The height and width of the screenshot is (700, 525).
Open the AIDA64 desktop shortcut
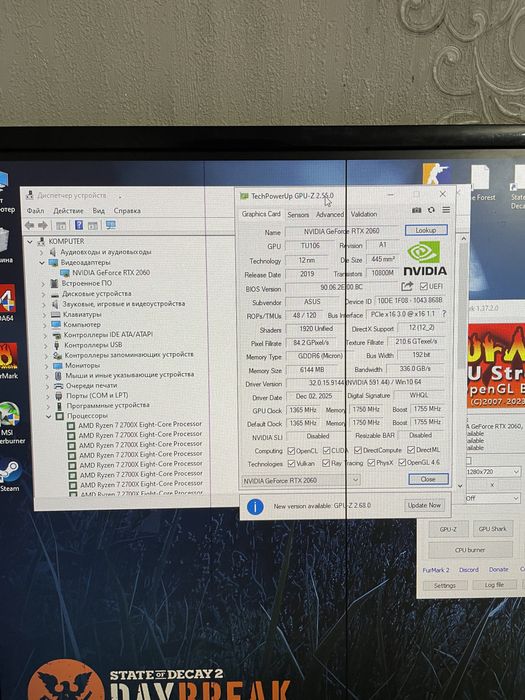[7, 303]
